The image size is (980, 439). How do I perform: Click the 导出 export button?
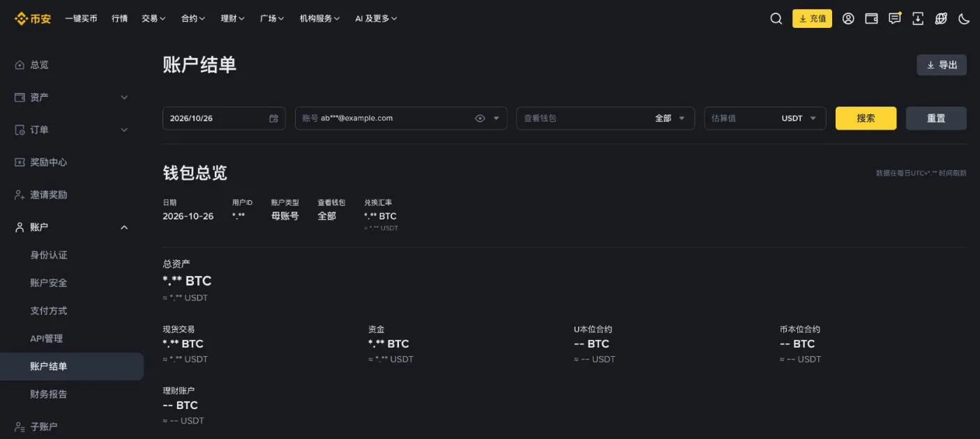point(942,65)
